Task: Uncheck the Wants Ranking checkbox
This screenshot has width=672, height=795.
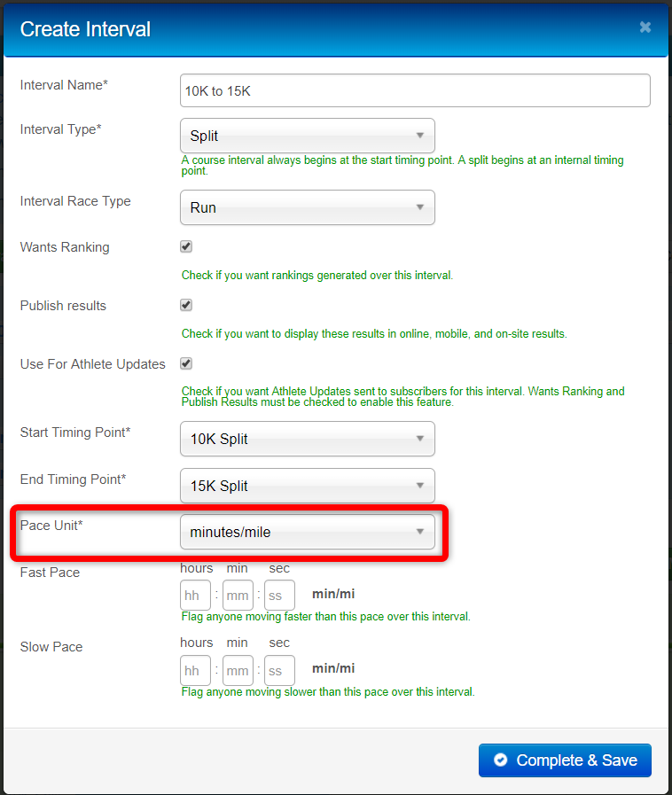Action: tap(186, 246)
